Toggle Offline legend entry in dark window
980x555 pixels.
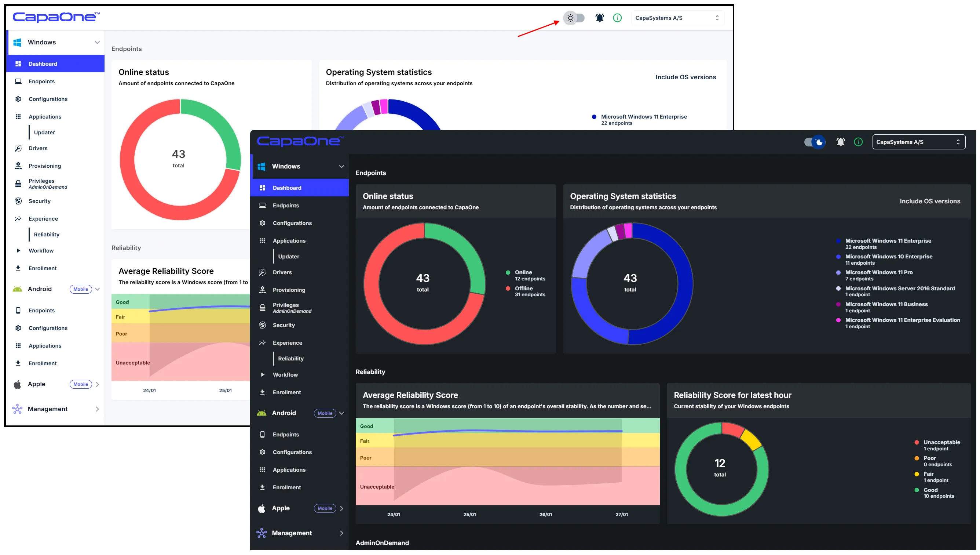point(525,291)
